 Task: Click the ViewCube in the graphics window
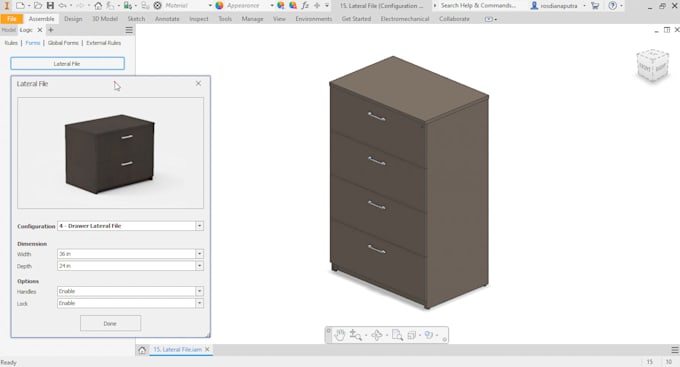point(653,66)
